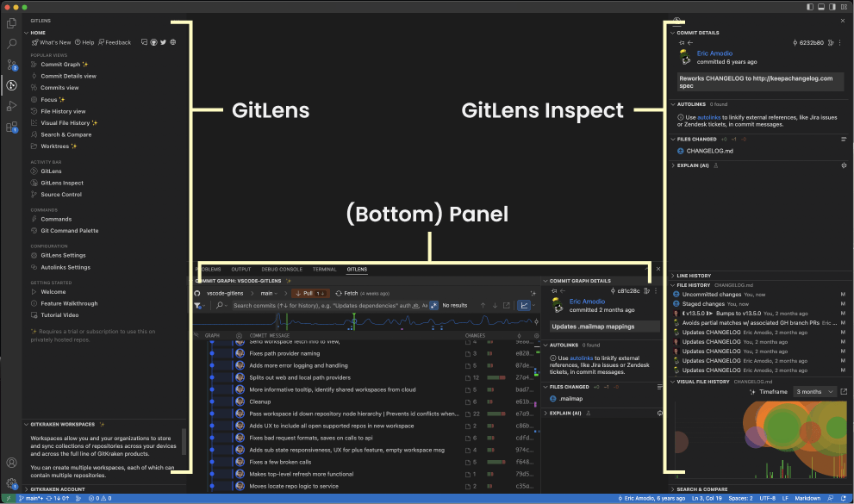Open the 3 months timeframe dropdown
Screen dimensions: 854x504
[x=814, y=391]
